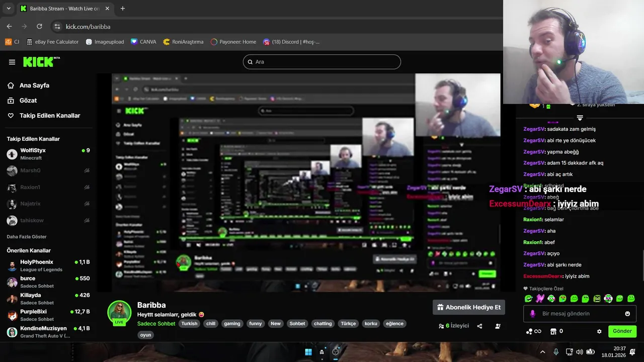
Task: Reload the page with the refresh icon
Action: tap(39, 26)
